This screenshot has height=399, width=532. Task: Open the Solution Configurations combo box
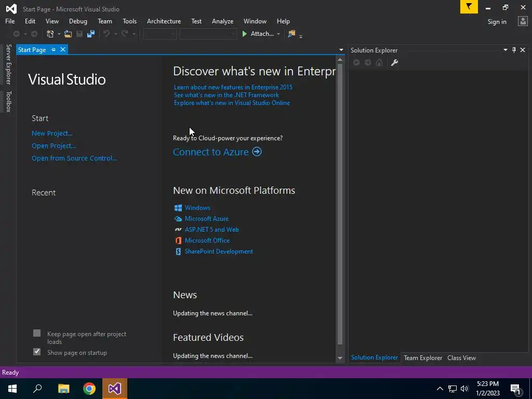(x=159, y=34)
